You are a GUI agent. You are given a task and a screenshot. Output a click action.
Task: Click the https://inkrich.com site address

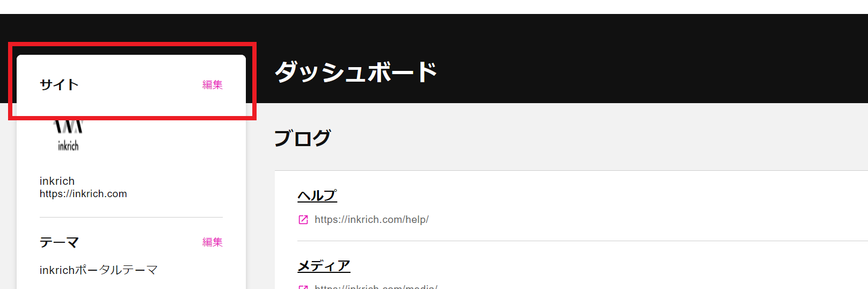83,194
